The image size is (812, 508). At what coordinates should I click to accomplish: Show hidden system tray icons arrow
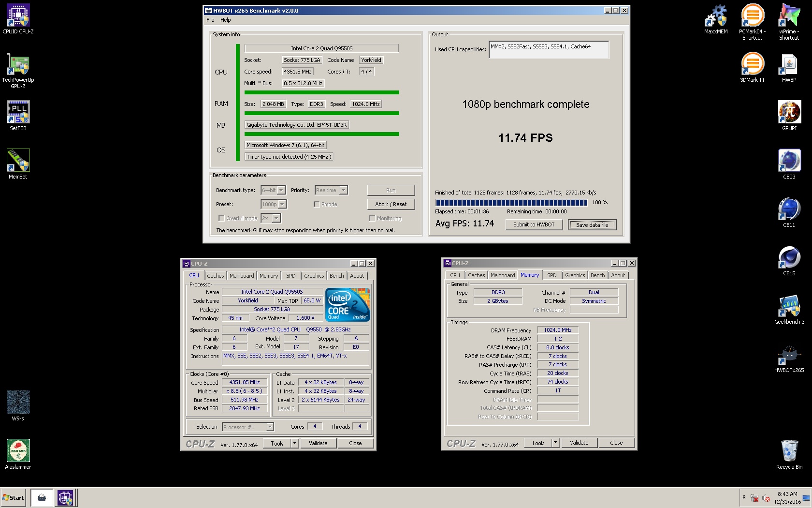pyautogui.click(x=744, y=497)
